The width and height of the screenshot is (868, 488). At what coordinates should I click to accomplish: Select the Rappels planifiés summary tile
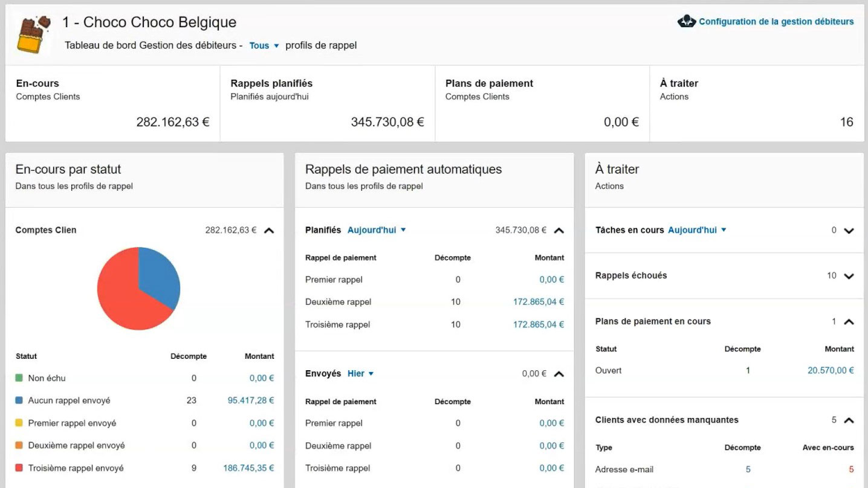tap(327, 103)
